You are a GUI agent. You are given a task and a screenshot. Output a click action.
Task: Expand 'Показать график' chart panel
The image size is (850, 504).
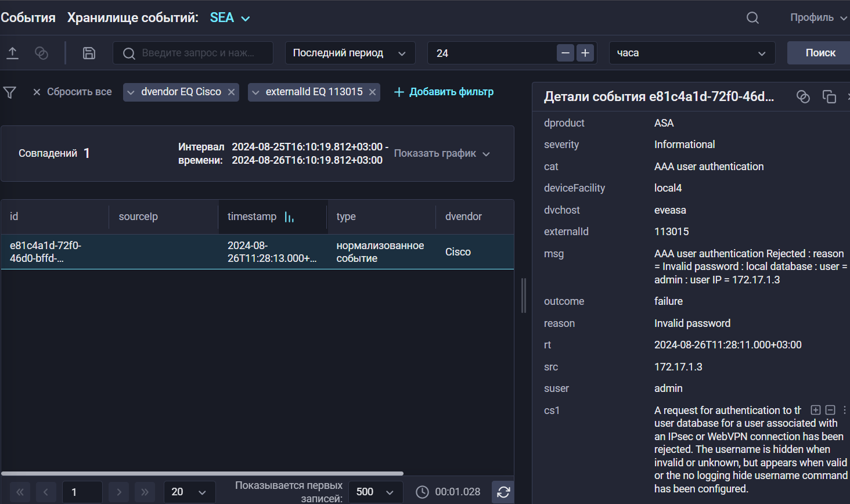coord(441,153)
